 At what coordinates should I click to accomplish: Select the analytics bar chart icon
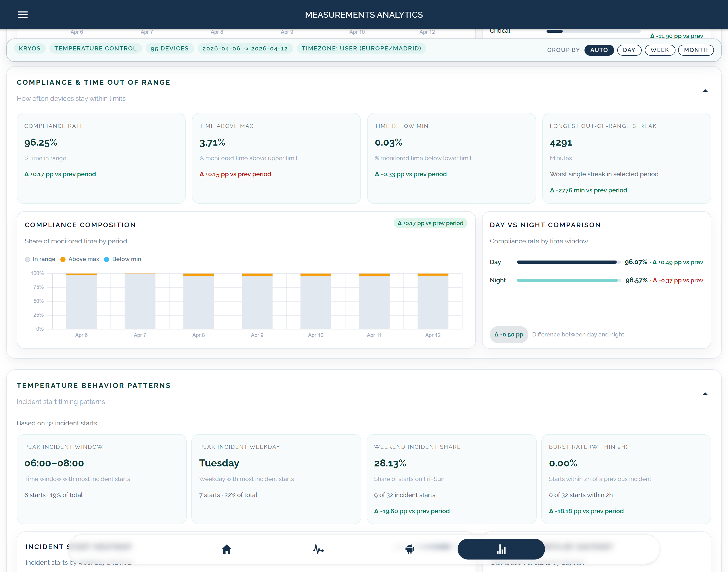pyautogui.click(x=500, y=549)
